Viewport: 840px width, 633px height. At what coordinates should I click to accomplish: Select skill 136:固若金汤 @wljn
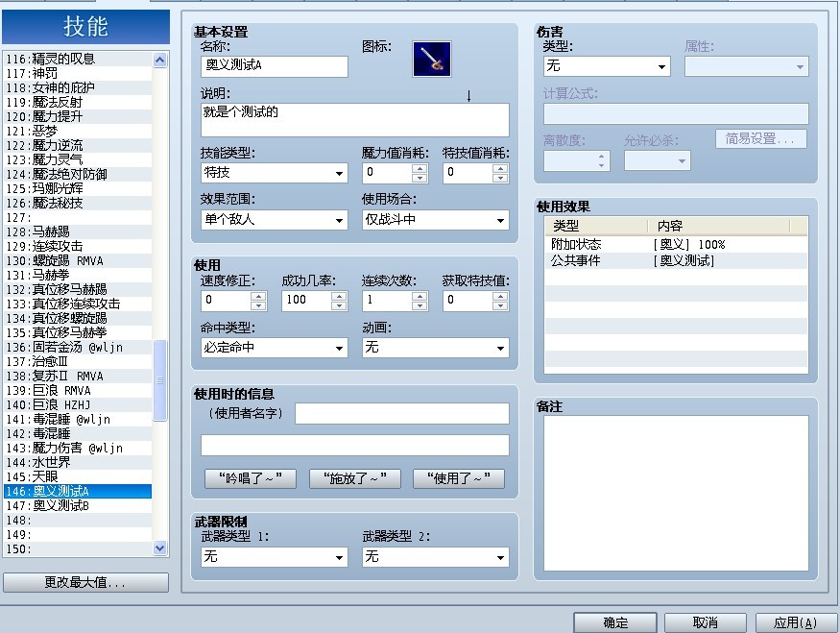(78, 348)
